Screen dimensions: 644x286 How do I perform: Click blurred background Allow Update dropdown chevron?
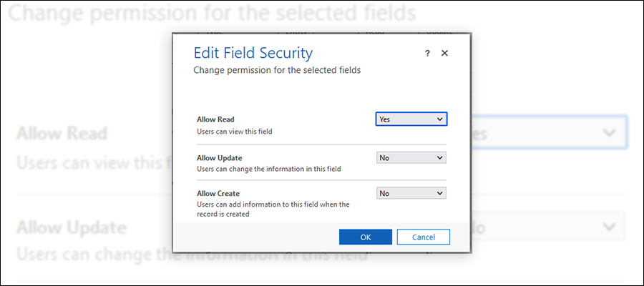[x=609, y=227]
